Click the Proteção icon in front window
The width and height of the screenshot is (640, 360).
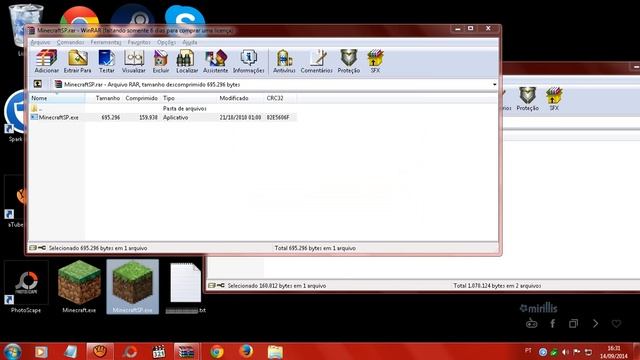click(x=349, y=61)
